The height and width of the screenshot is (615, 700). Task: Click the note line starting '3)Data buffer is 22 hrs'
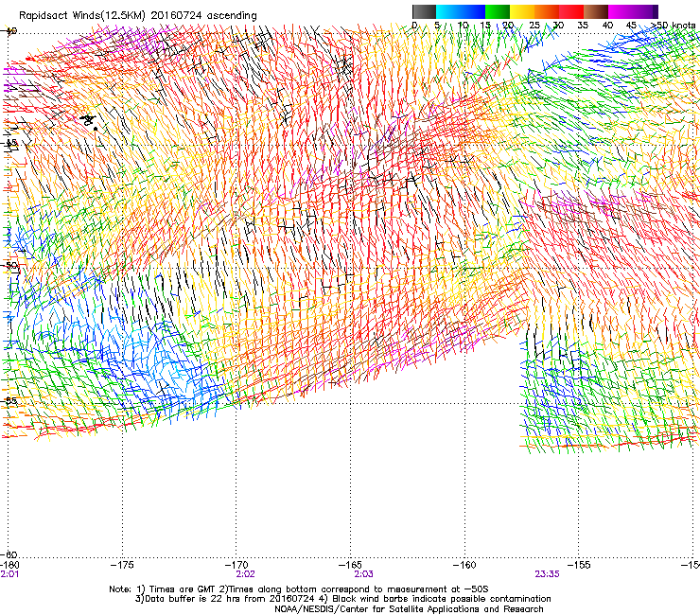pos(342,599)
